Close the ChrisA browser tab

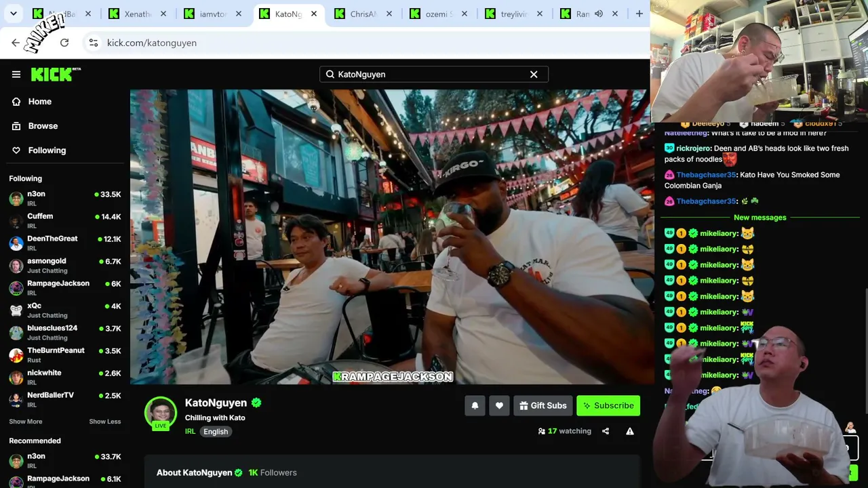[389, 14]
